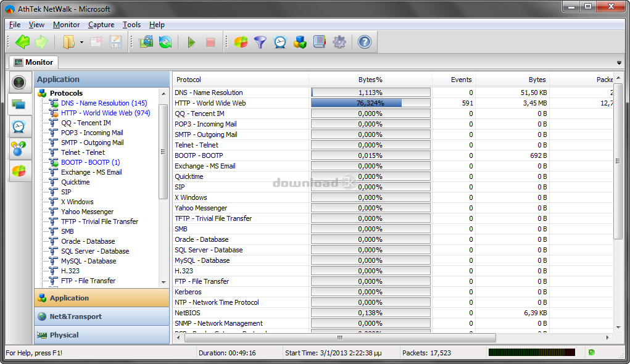Click the round radar sidebar icon
The height and width of the screenshot is (364, 630).
pos(19,82)
